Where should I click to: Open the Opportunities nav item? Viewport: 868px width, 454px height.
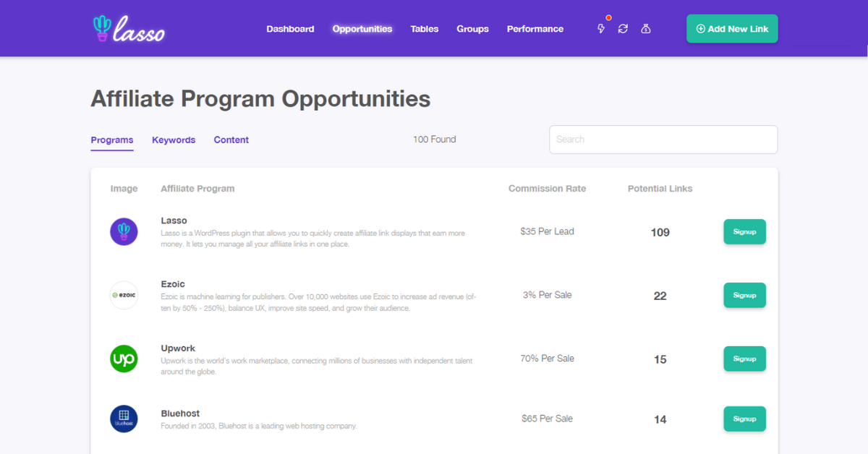coord(362,29)
